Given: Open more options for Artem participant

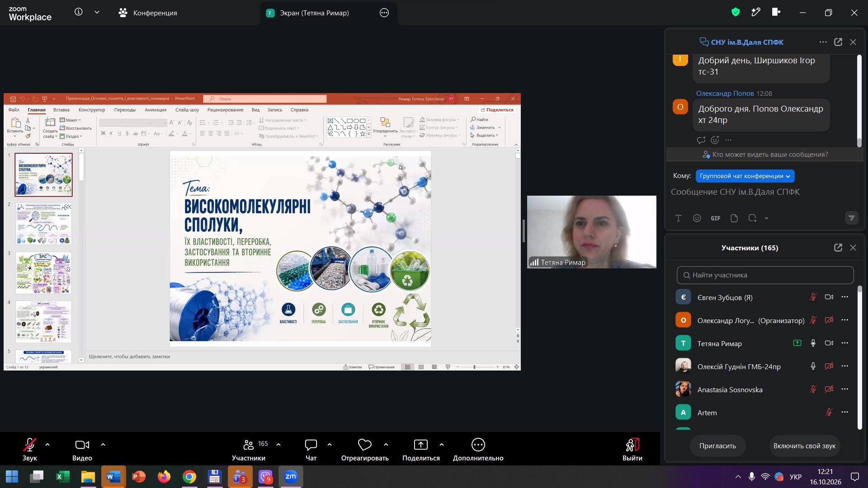Looking at the screenshot, I should coord(845,413).
